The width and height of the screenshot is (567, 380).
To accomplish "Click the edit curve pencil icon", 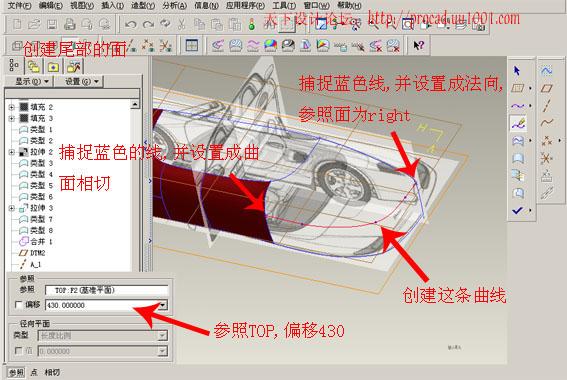I will pos(518,123).
